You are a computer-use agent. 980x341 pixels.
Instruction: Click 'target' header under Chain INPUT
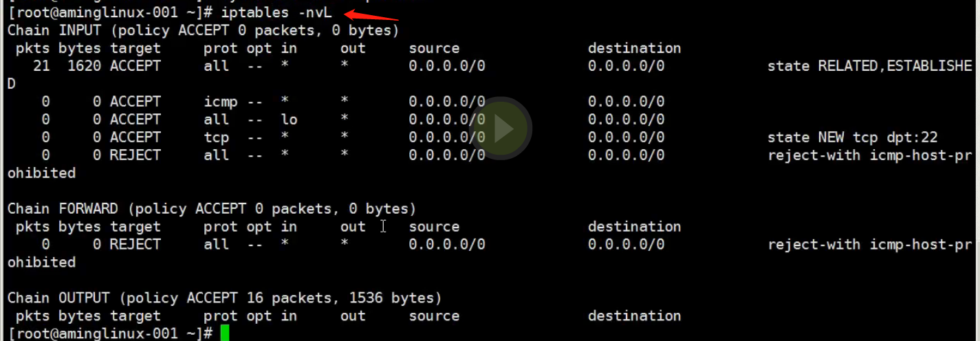coord(135,48)
